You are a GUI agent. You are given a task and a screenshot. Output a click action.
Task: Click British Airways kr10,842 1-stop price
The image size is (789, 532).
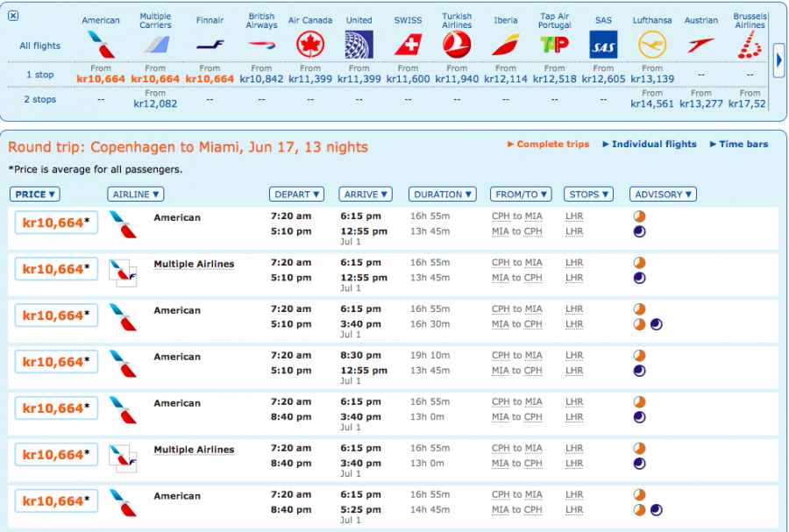coord(261,79)
